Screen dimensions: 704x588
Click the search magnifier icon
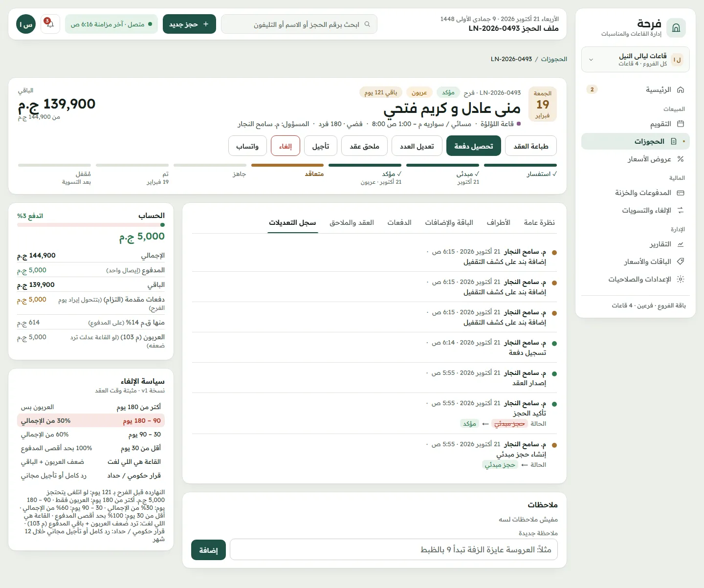click(x=367, y=24)
